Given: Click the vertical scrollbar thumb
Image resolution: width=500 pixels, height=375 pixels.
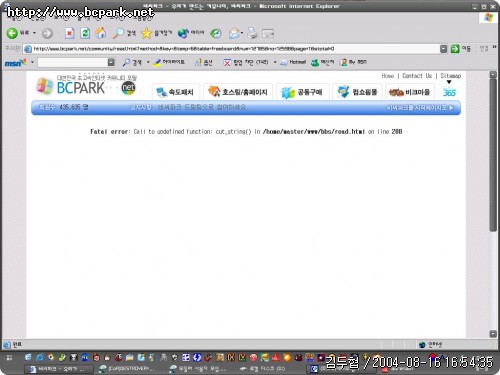Looking at the screenshot, I should [493, 155].
